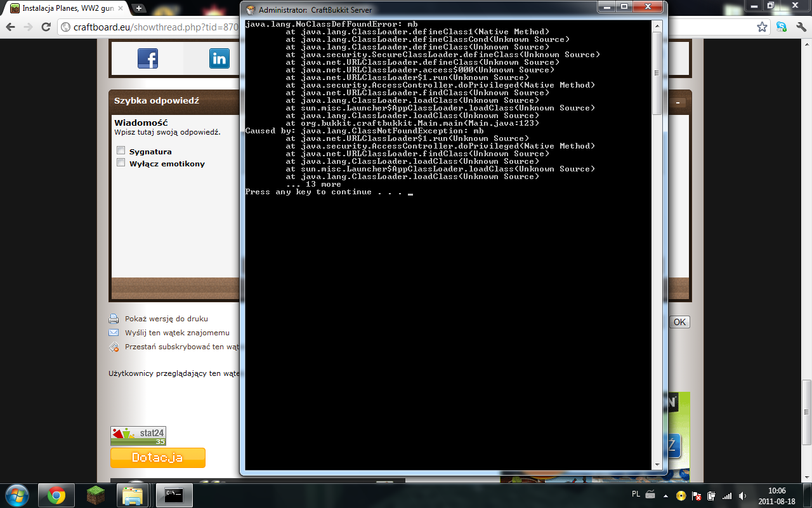The height and width of the screenshot is (508, 812).
Task: Tick the Wyłącz emotikony checkbox
Action: pyautogui.click(x=121, y=163)
